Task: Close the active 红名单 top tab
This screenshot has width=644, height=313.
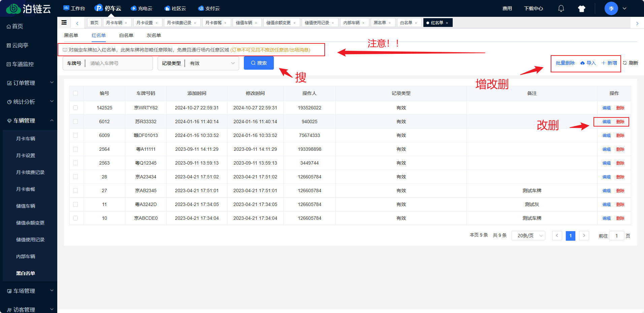Action: click(x=447, y=23)
